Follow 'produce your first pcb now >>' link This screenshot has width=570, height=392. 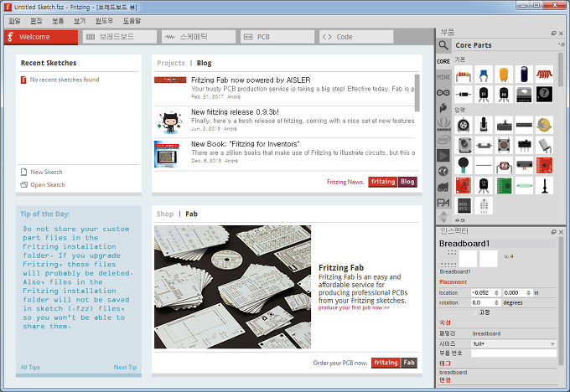pyautogui.click(x=354, y=307)
